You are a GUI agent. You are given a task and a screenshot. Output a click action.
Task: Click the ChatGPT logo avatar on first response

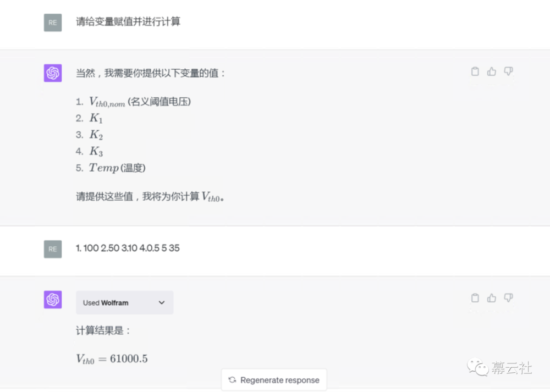[52, 73]
